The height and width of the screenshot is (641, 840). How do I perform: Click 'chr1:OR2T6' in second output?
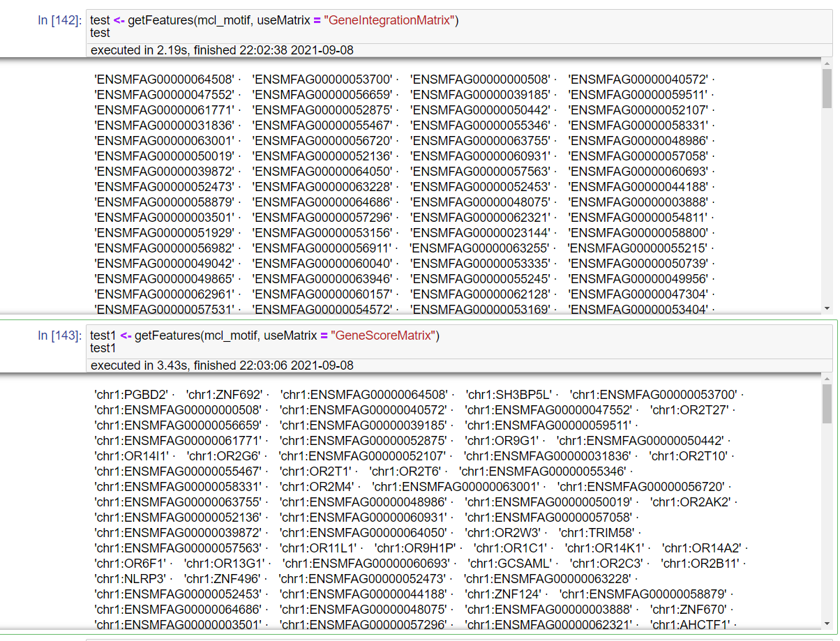click(x=405, y=472)
